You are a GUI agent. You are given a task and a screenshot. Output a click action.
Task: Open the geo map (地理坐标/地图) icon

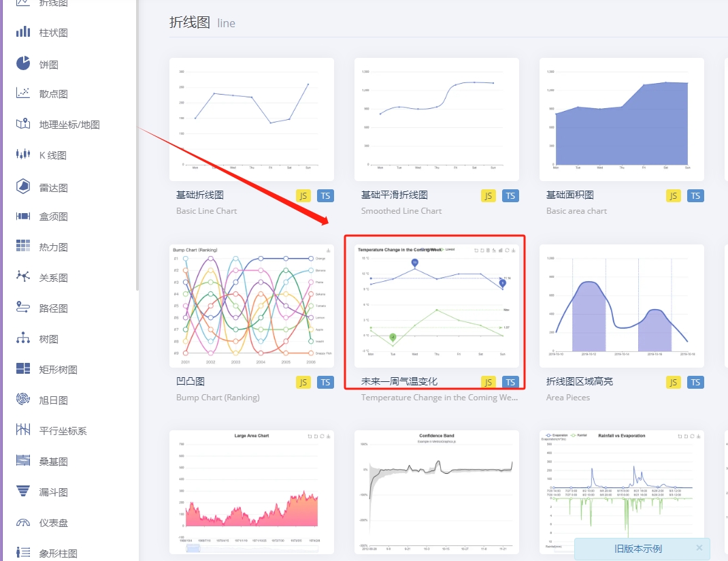pos(23,123)
